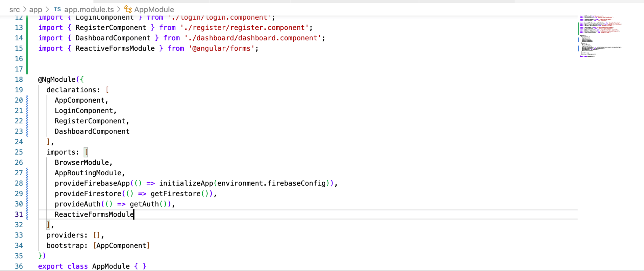The height and width of the screenshot is (271, 644).
Task: Click the '@angular/forms' import path
Action: click(x=221, y=48)
